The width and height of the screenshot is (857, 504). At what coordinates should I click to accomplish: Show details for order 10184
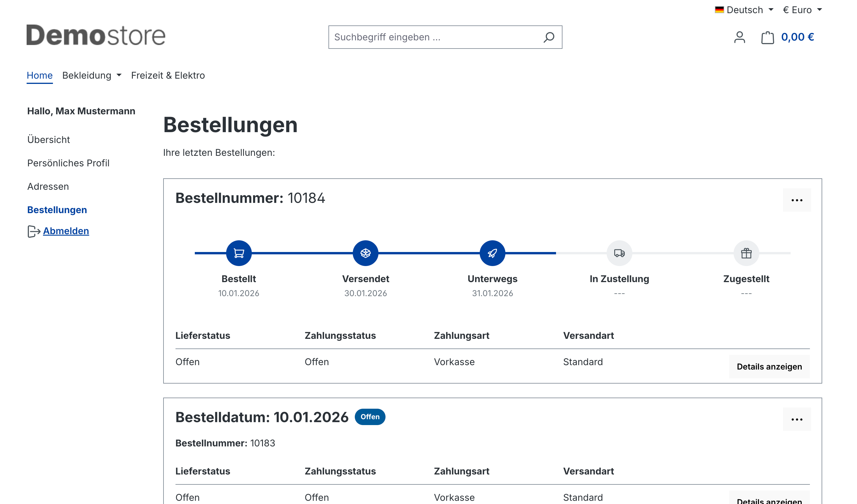tap(769, 367)
